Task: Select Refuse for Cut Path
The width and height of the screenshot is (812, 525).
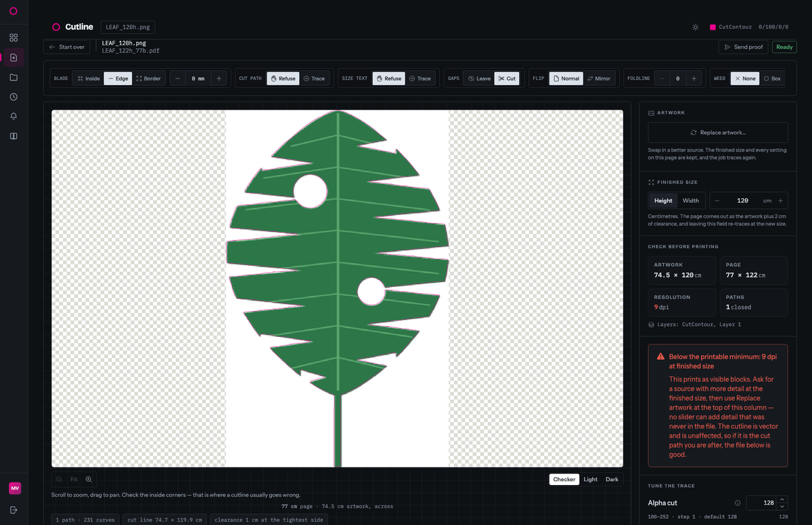Action: click(283, 78)
